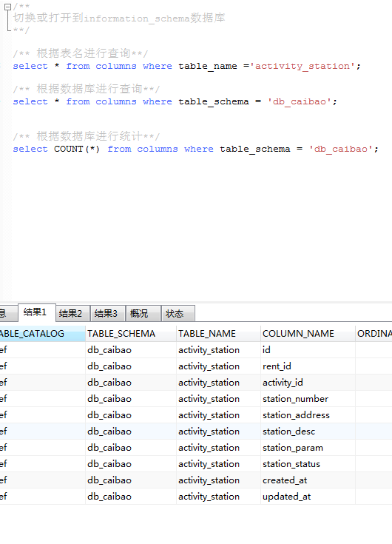Click the information_schema comment line
Screen dimensions: 392x544
pos(119,18)
